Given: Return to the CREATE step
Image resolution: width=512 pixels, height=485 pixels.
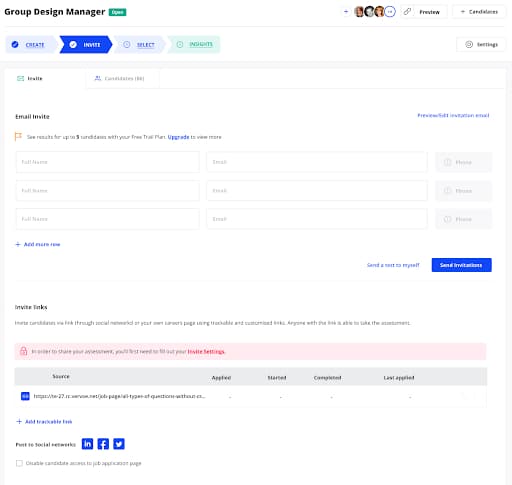Looking at the screenshot, I should (31, 44).
